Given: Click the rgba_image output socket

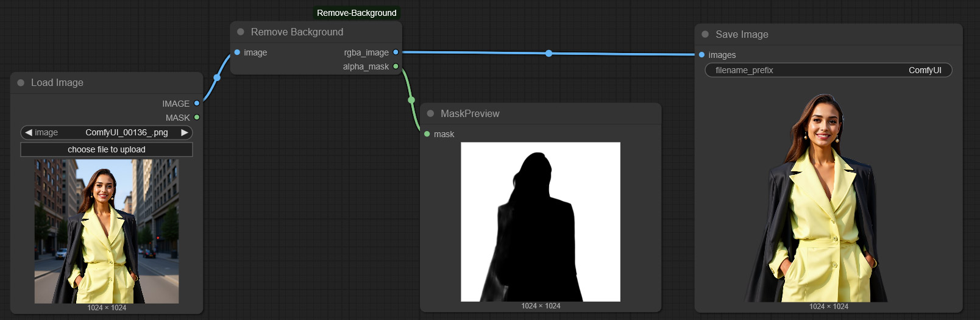Looking at the screenshot, I should [x=396, y=52].
